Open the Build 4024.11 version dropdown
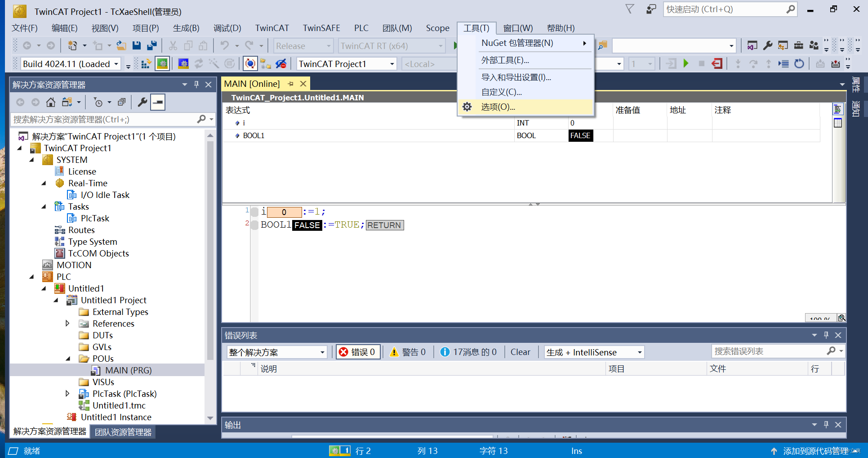Image resolution: width=868 pixels, height=458 pixels. point(116,64)
